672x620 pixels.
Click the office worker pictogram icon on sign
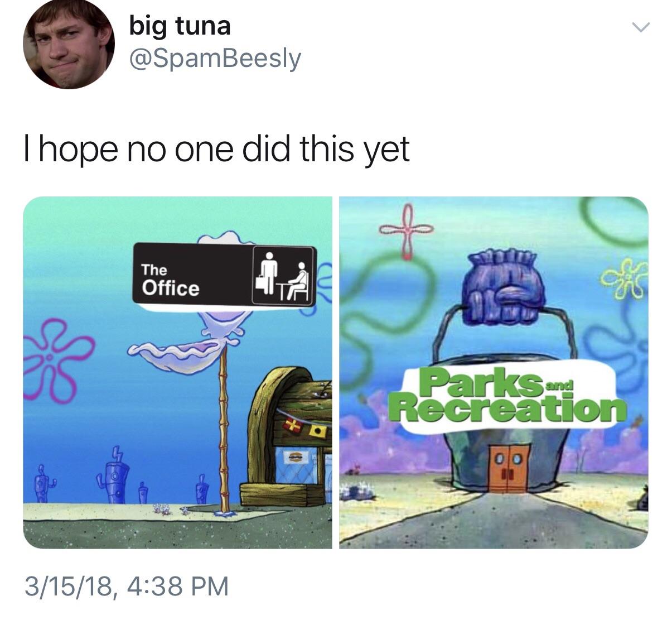[283, 276]
